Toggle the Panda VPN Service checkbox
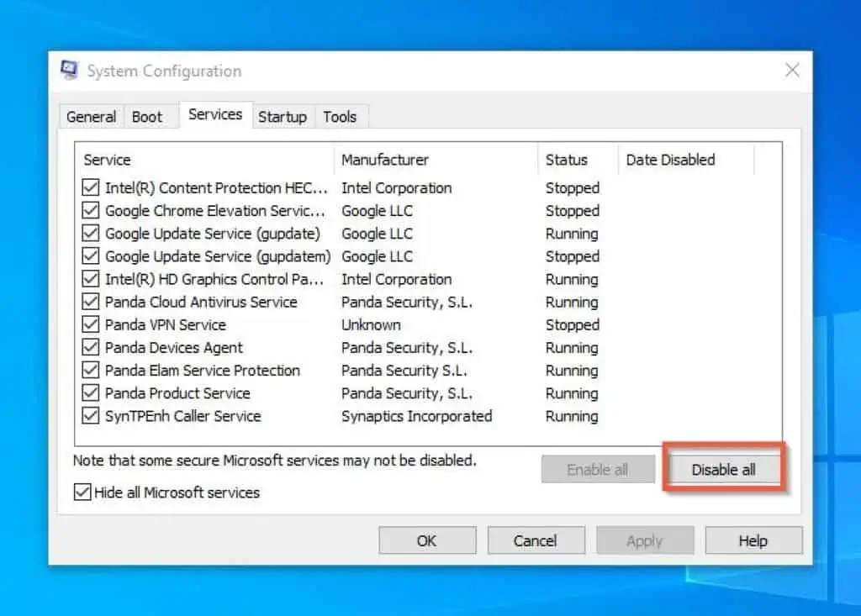 (x=91, y=325)
